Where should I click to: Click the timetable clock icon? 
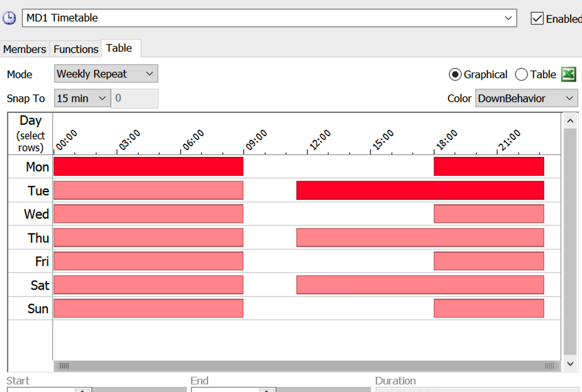(x=9, y=18)
